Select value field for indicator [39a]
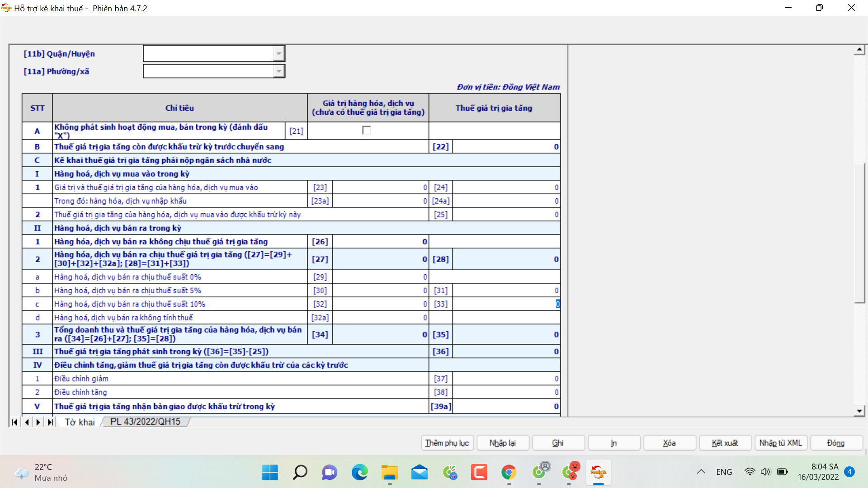Image resolution: width=868 pixels, height=488 pixels. click(506, 406)
